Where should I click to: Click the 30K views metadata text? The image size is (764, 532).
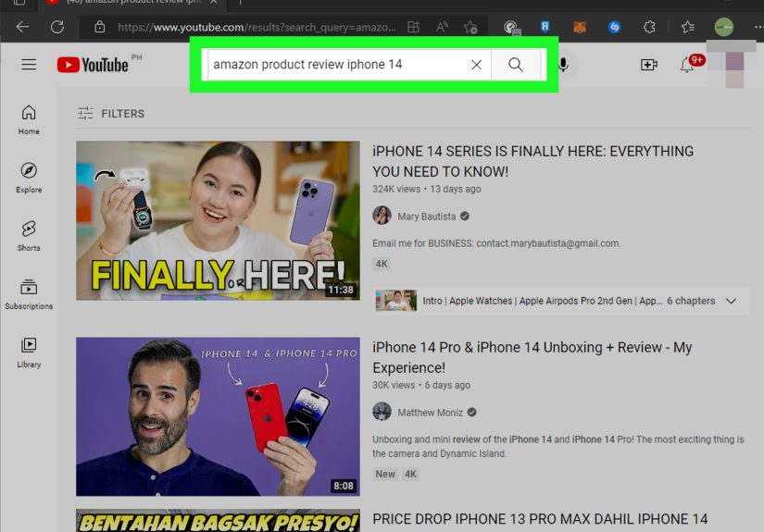[x=394, y=385]
